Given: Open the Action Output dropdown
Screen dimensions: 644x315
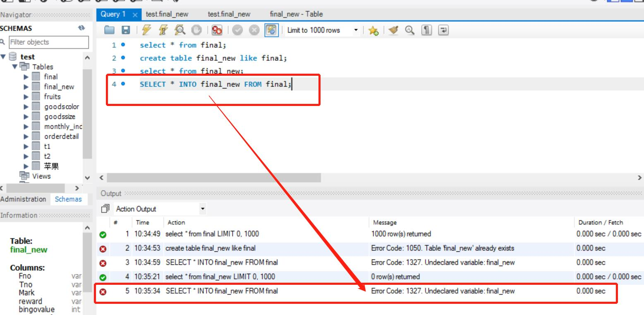Looking at the screenshot, I should click(x=160, y=209).
